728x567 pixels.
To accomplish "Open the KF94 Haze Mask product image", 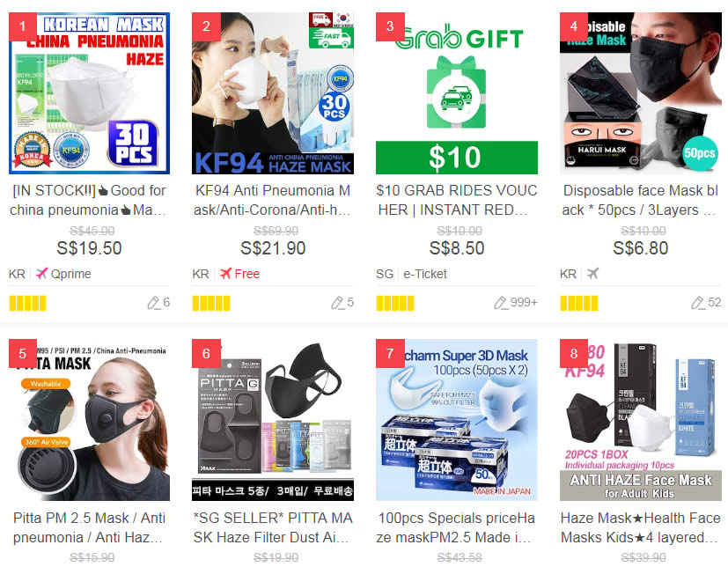I will click(x=273, y=93).
